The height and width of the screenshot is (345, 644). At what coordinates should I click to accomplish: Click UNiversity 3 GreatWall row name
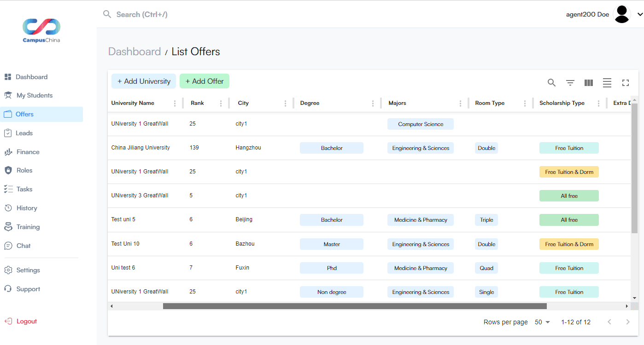pos(140,195)
